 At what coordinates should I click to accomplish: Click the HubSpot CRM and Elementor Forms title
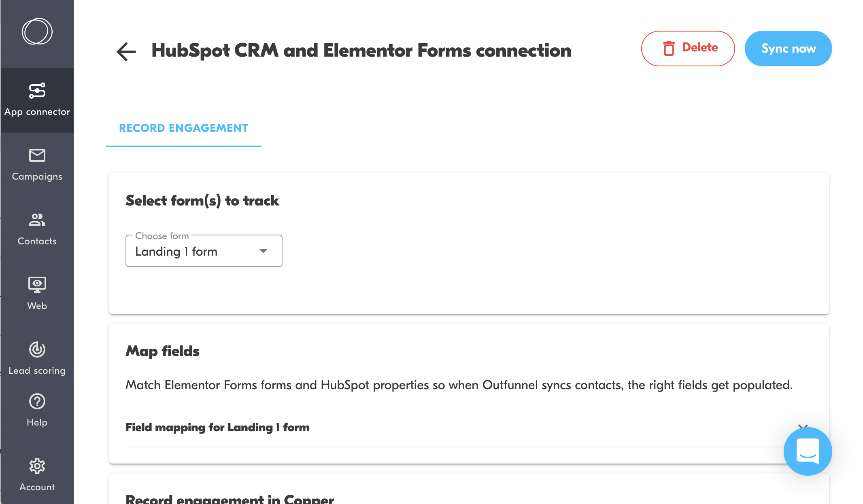[361, 51]
